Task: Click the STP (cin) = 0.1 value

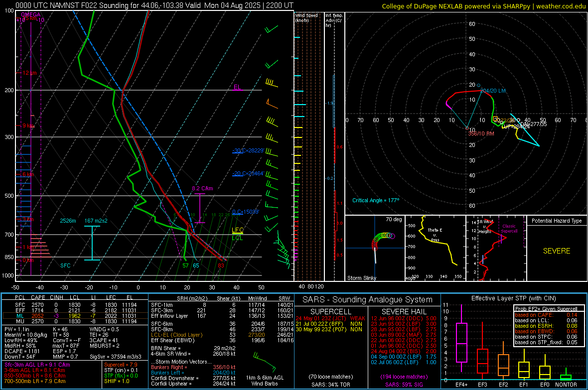Action: 121,370
